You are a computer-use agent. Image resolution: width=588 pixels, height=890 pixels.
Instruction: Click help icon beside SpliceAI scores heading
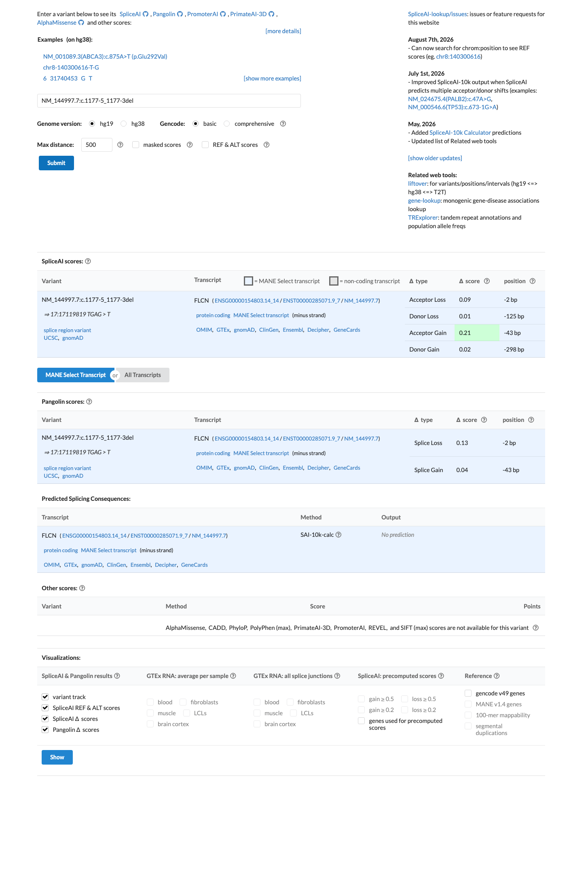click(x=88, y=261)
